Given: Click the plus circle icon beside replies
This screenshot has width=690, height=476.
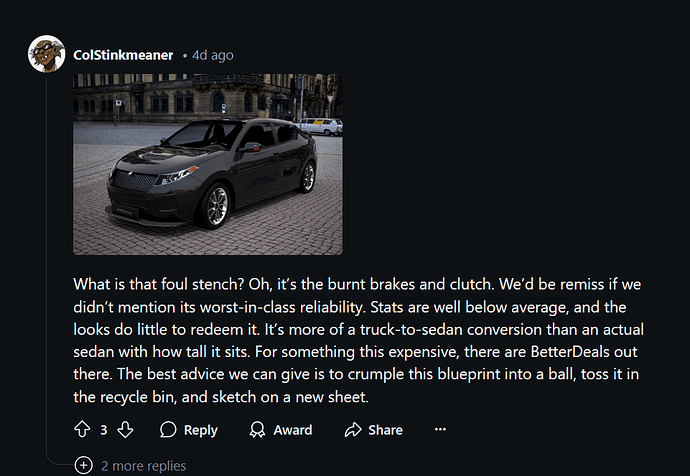Looking at the screenshot, I should click(x=83, y=465).
